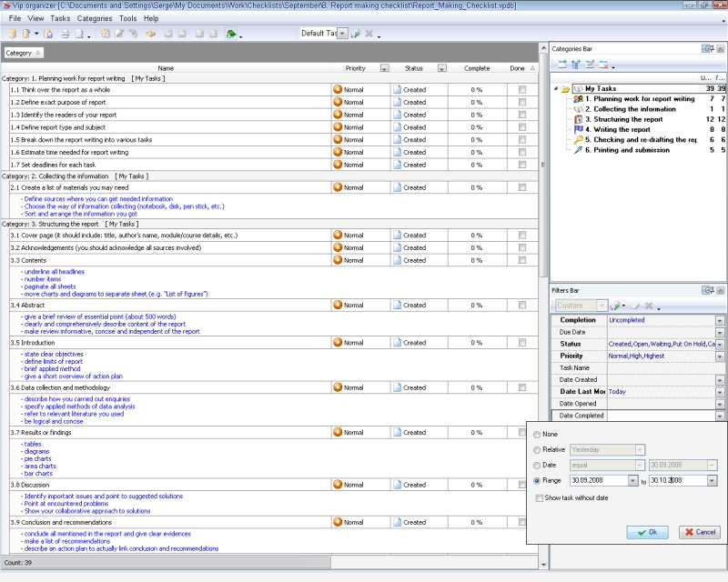The image size is (728, 582).
Task: Click the Ok button
Action: coord(648,532)
